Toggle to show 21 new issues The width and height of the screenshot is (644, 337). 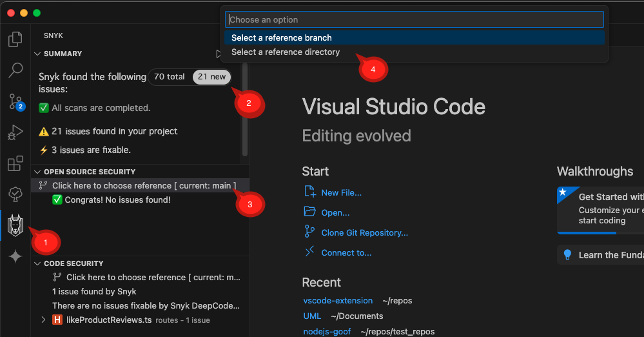coord(211,77)
